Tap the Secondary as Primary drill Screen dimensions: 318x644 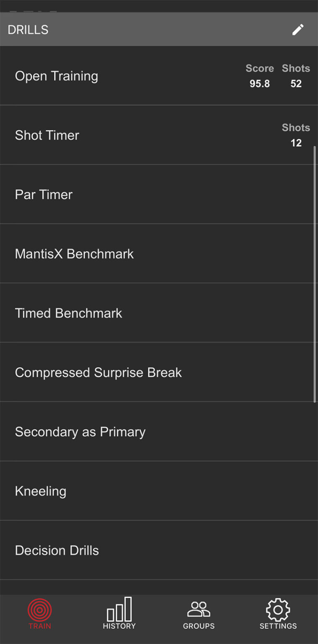80,432
